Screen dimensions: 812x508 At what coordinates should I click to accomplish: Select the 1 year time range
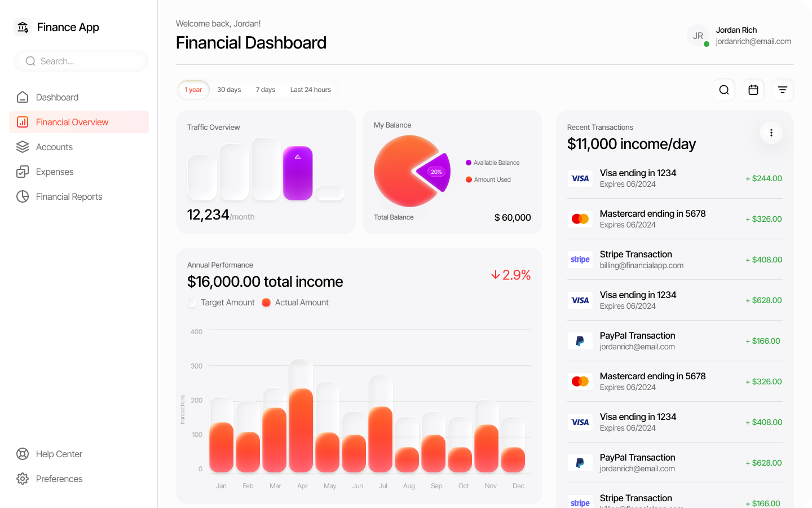(x=193, y=90)
